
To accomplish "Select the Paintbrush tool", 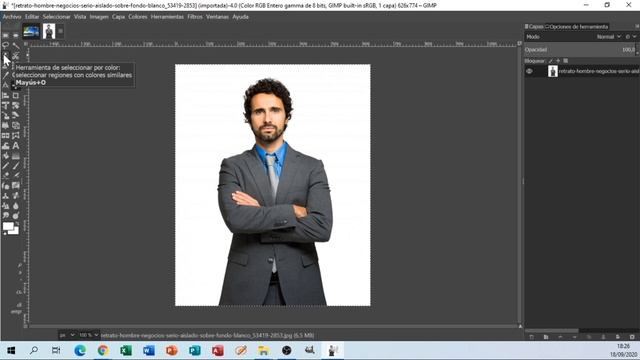I will point(16,166).
